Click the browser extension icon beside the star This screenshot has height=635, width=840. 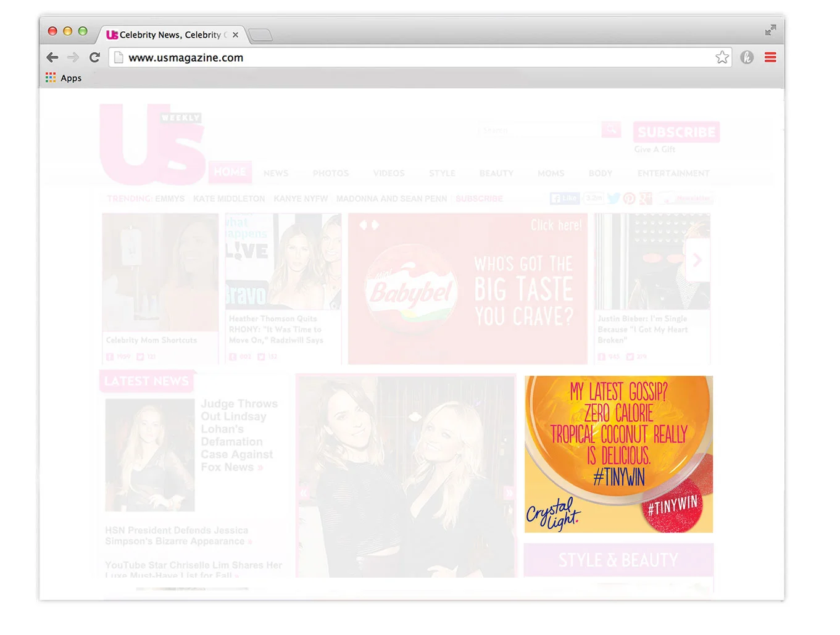[x=747, y=57]
